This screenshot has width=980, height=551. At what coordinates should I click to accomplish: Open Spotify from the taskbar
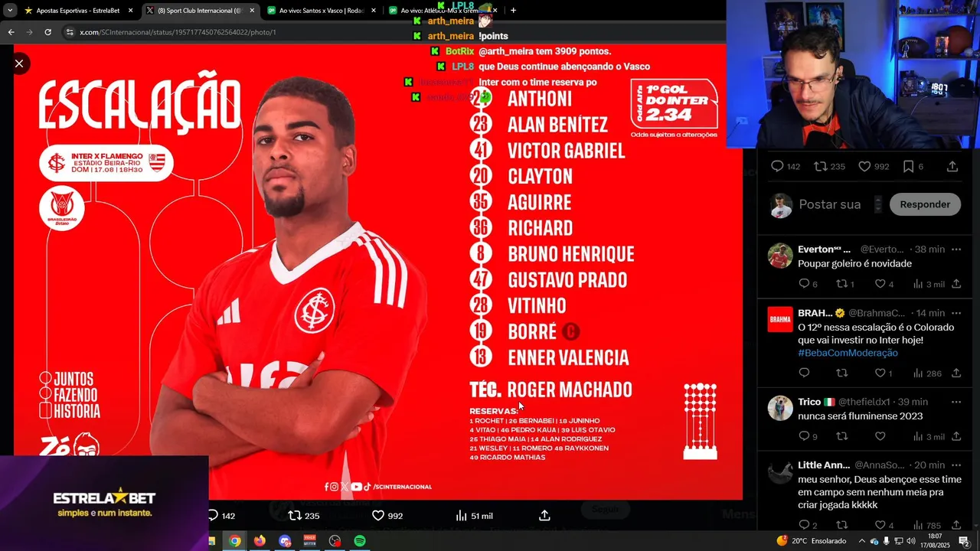tap(360, 541)
